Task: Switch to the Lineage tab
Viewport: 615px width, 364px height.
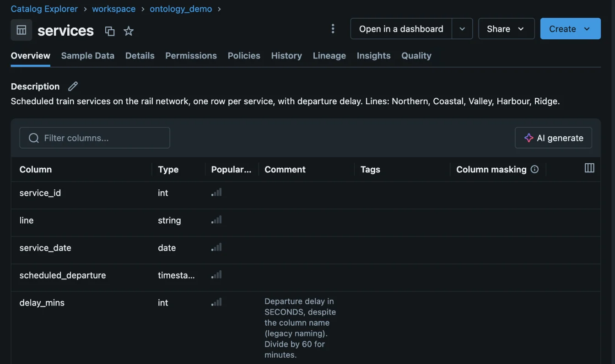Action: (329, 56)
